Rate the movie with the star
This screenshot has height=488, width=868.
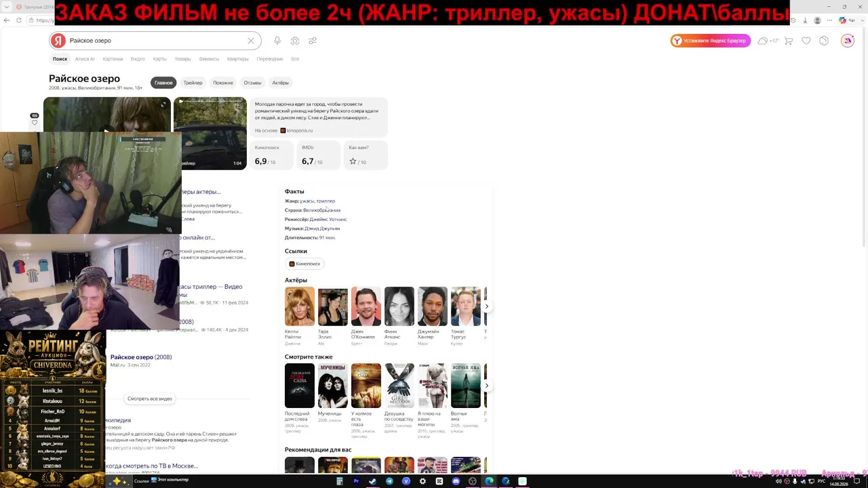(353, 161)
